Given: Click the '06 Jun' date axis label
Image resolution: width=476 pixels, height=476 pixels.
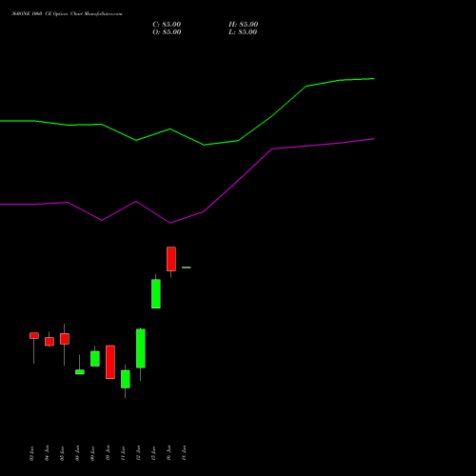Looking at the screenshot, I should point(77,453).
